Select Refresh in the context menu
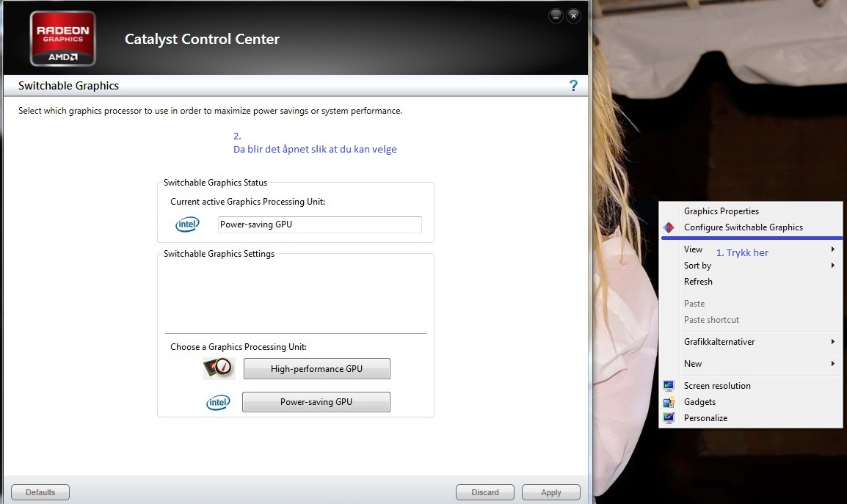 point(750,282)
